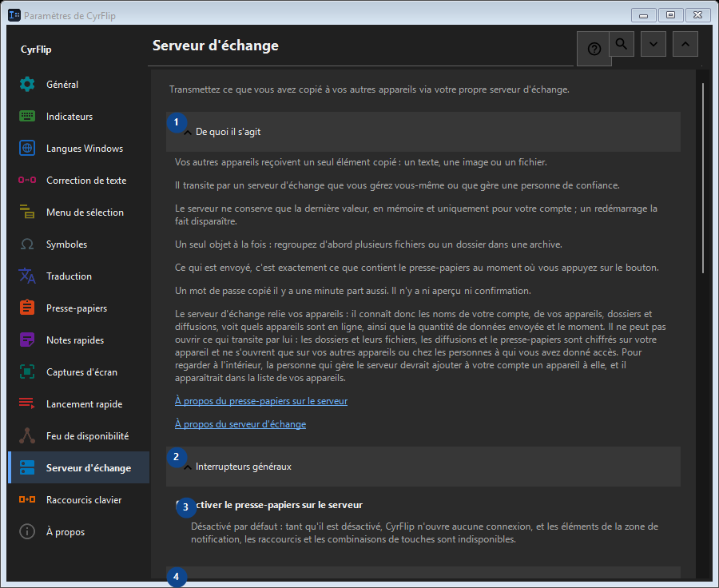Click the Presse-papiers clipboard icon
The image size is (719, 588).
pos(27,308)
